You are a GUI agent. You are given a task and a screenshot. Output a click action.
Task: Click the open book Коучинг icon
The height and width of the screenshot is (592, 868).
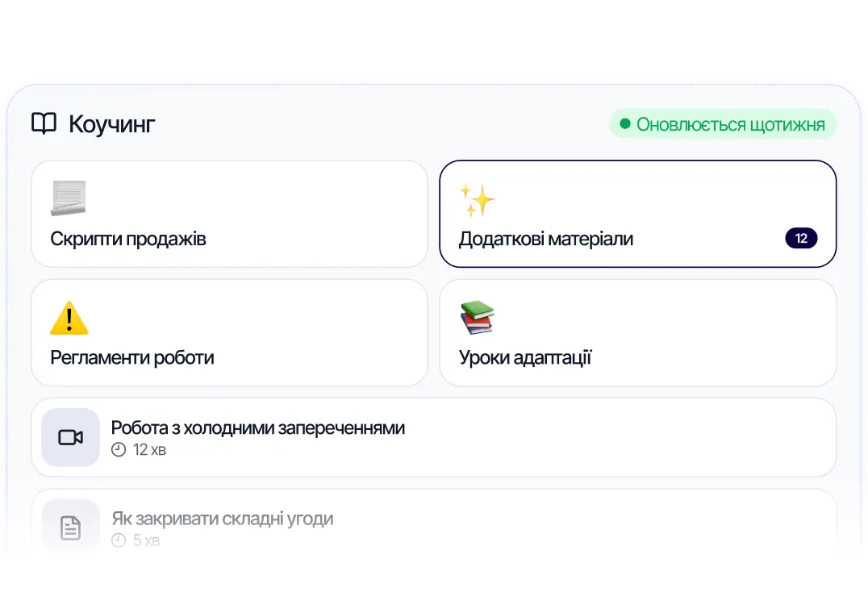(44, 123)
